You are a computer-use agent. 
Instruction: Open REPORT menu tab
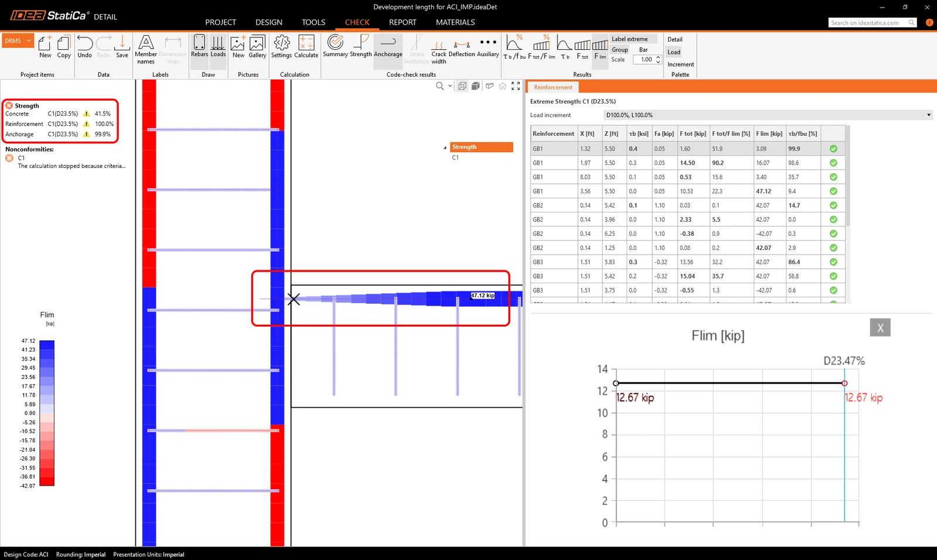403,22
